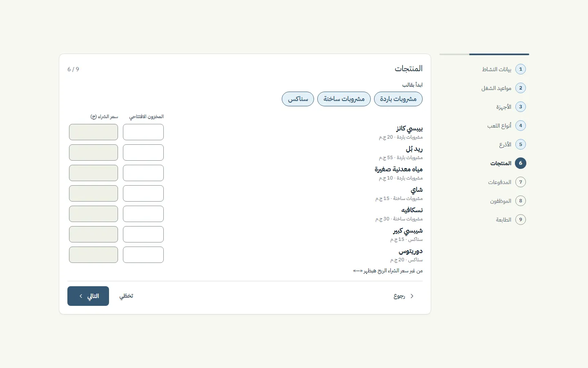The height and width of the screenshot is (368, 588).
Task: Focus opening stock field for دوريتوس
Action: coord(143,255)
